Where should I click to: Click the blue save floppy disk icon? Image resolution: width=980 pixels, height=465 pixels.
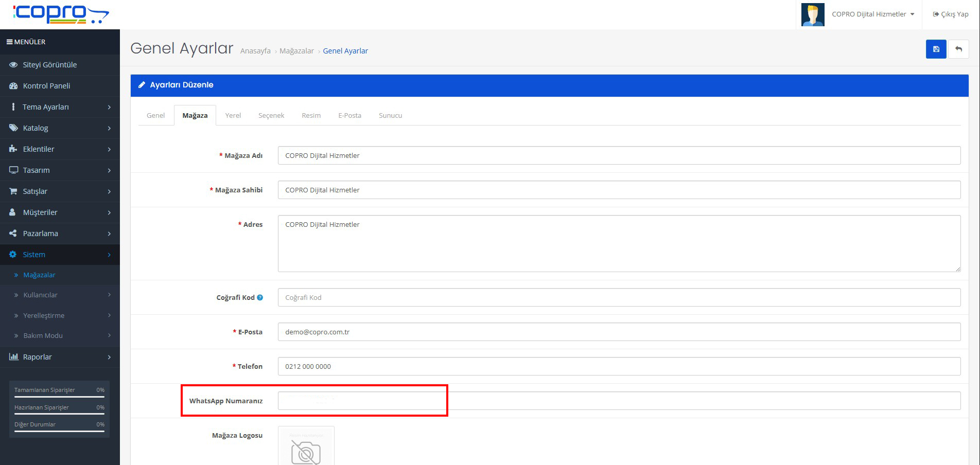[936, 49]
